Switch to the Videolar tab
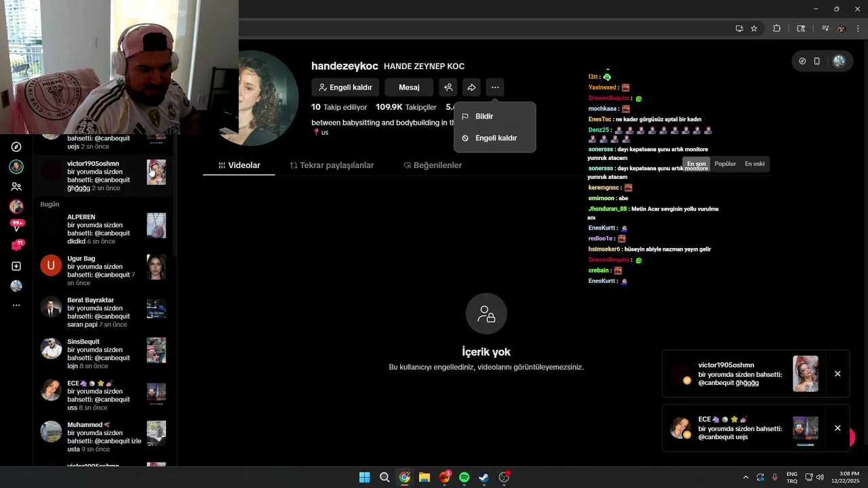Image resolution: width=868 pixels, height=488 pixels. click(239, 165)
